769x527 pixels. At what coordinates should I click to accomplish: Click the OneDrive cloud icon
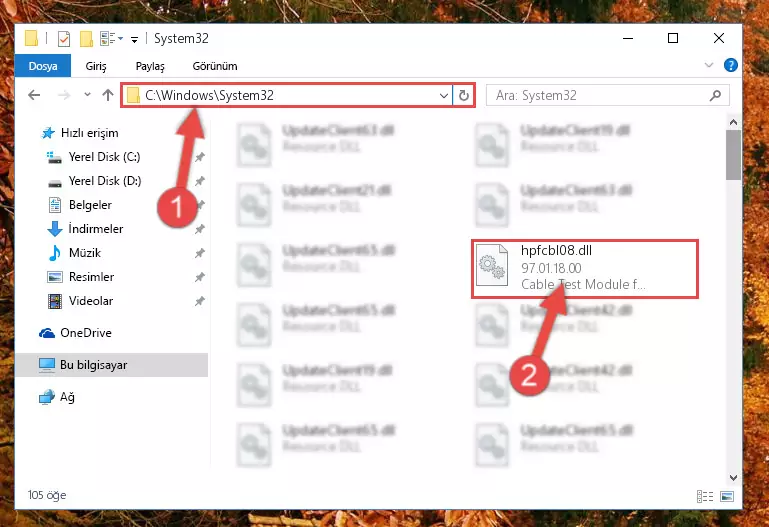point(47,333)
